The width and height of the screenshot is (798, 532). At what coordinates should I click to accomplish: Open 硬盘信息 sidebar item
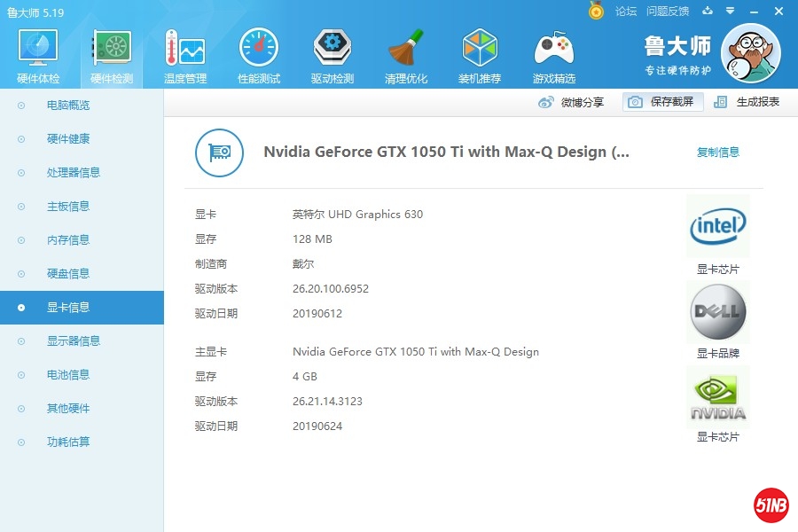(68, 274)
